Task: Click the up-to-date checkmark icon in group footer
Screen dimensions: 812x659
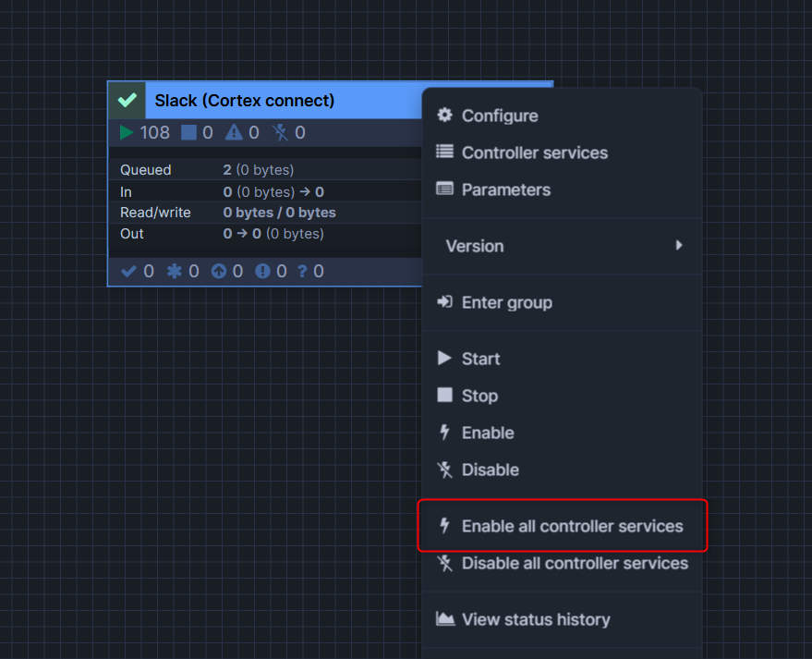Action: click(x=128, y=271)
